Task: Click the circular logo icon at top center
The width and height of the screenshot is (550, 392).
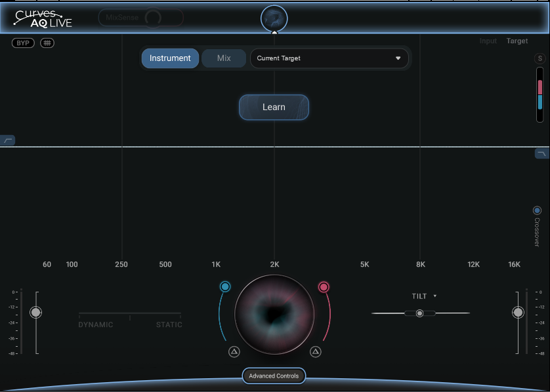Action: point(274,18)
